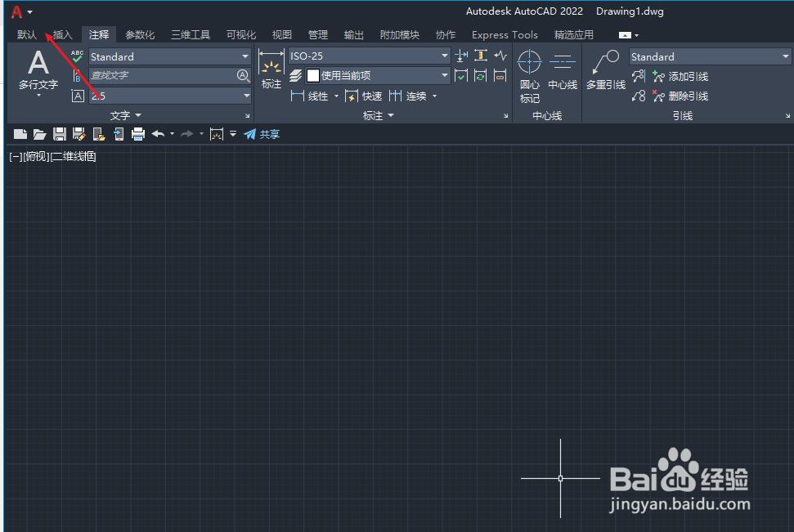794x532 pixels.
Task: Click the 删除引线 remove leader button
Action: click(680, 96)
